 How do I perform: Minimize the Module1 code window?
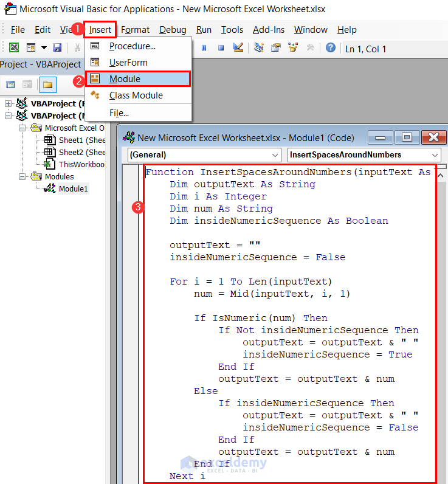click(380, 137)
